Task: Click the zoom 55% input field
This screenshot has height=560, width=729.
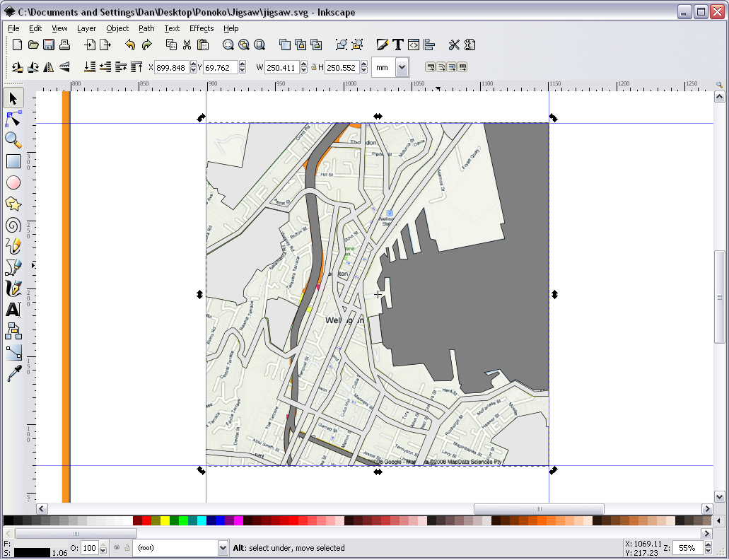Action: click(x=688, y=548)
